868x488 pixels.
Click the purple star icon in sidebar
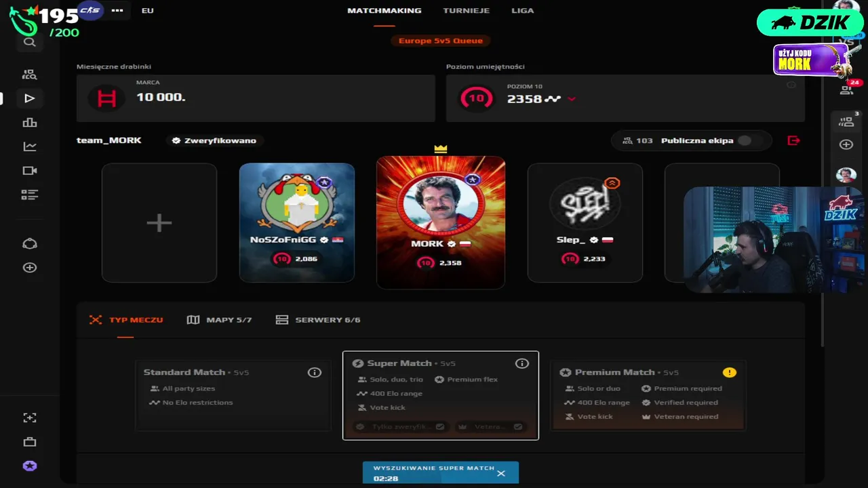click(29, 466)
